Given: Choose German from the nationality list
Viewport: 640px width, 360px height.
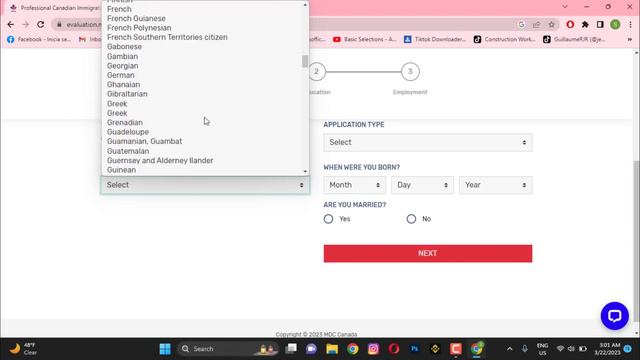Looking at the screenshot, I should click(x=120, y=75).
